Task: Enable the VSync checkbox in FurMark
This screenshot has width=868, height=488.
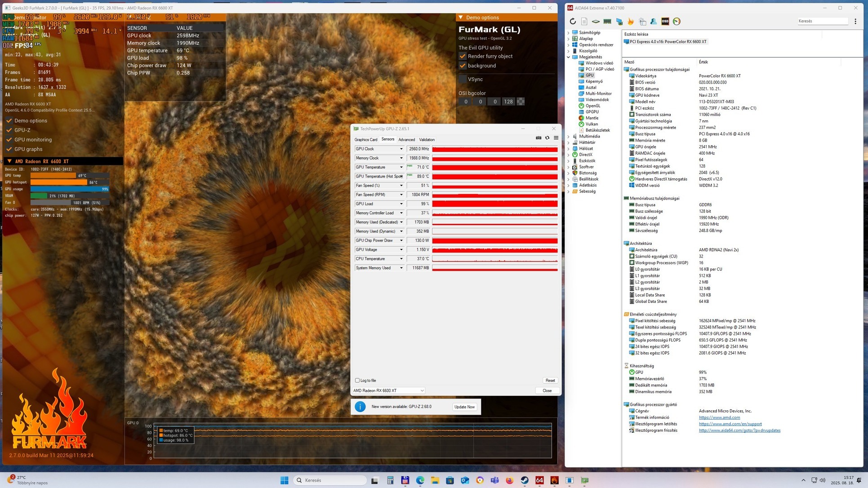Action: click(x=463, y=79)
